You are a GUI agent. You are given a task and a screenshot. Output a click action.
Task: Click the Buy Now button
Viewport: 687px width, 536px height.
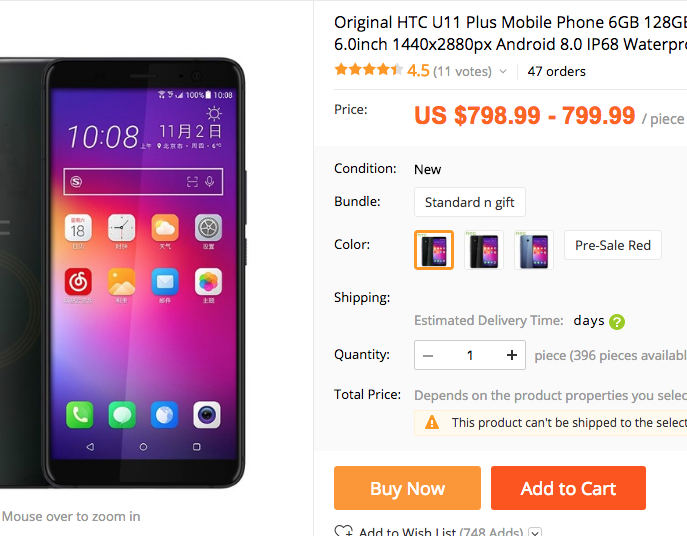[x=407, y=488]
